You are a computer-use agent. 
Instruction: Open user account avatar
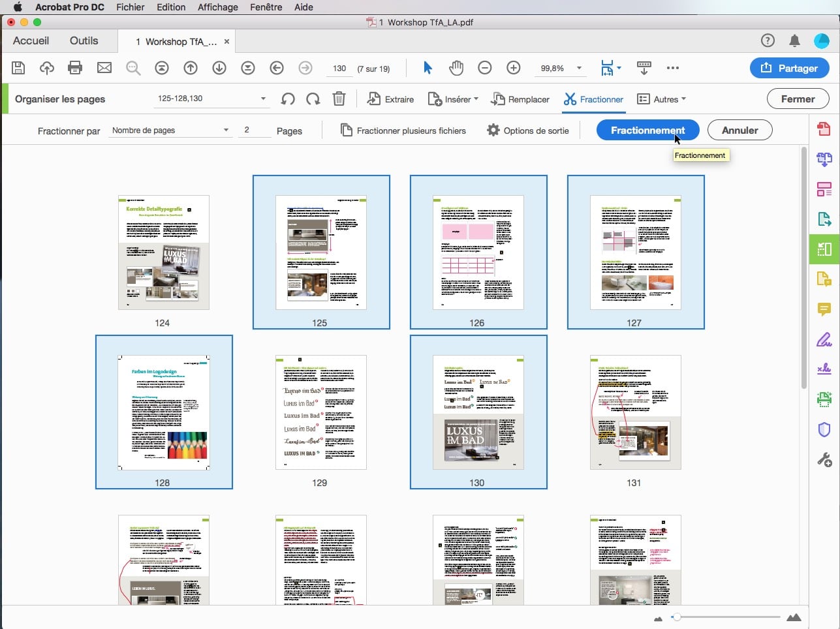pyautogui.click(x=822, y=40)
